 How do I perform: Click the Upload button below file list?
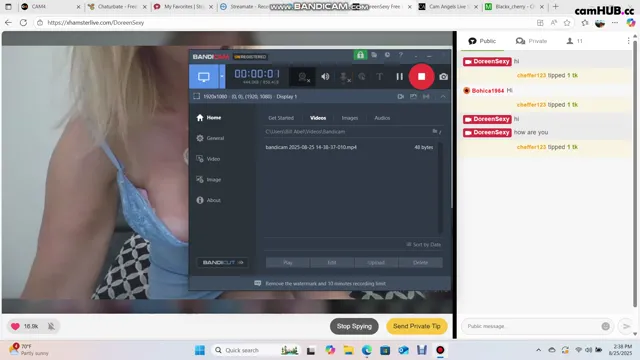pyautogui.click(x=376, y=262)
